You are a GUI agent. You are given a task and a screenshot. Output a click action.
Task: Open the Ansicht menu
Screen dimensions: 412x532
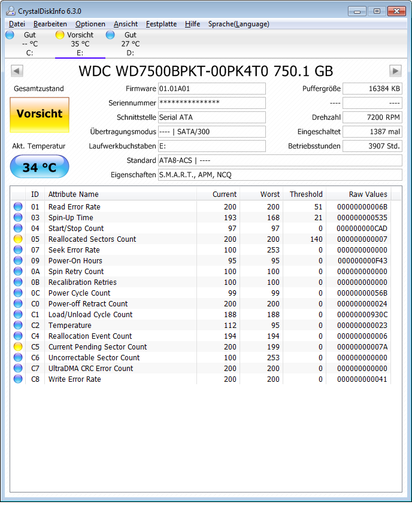[x=126, y=24]
